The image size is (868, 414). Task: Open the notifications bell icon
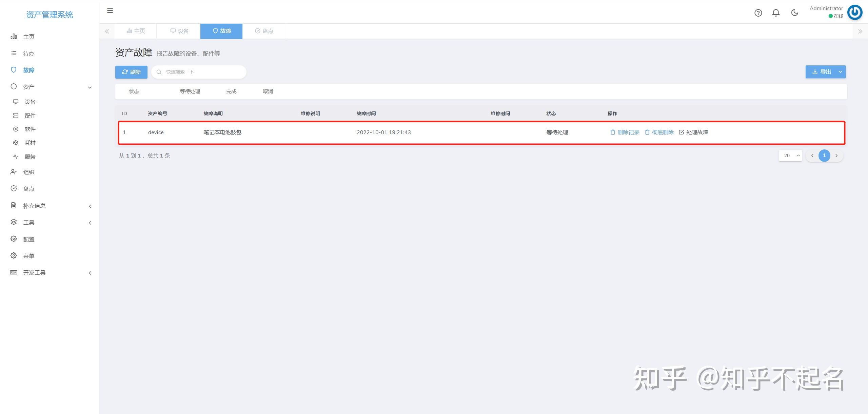click(776, 13)
